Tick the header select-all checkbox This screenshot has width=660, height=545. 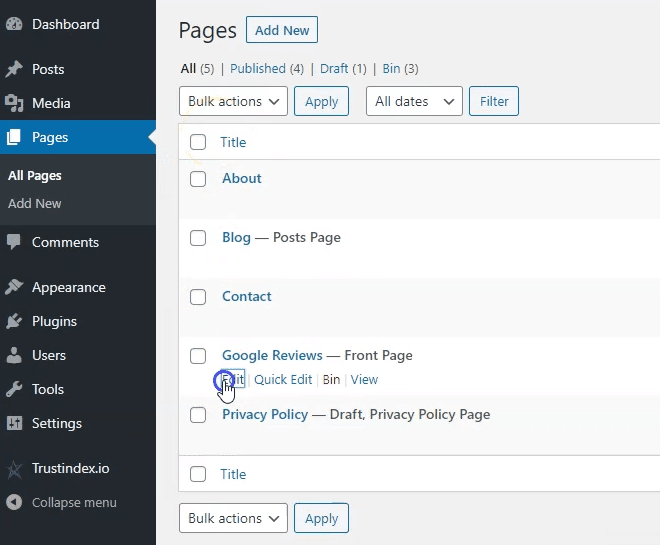198,142
